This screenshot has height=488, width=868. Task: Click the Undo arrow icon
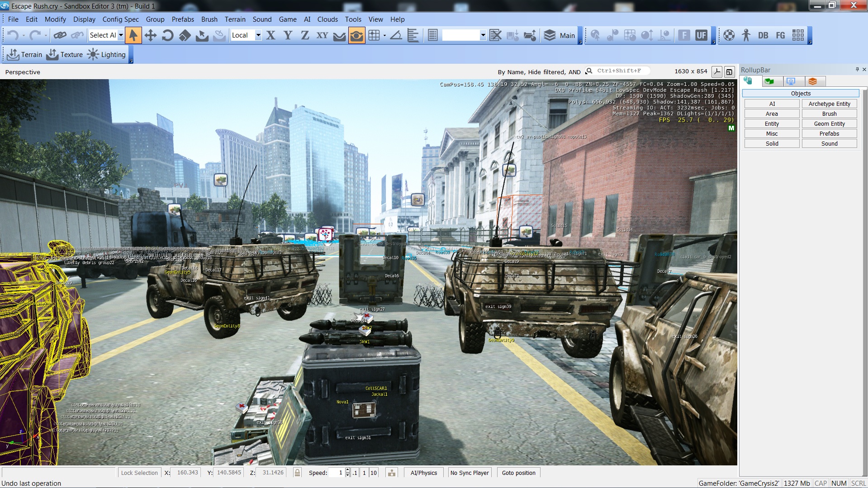pyautogui.click(x=13, y=35)
